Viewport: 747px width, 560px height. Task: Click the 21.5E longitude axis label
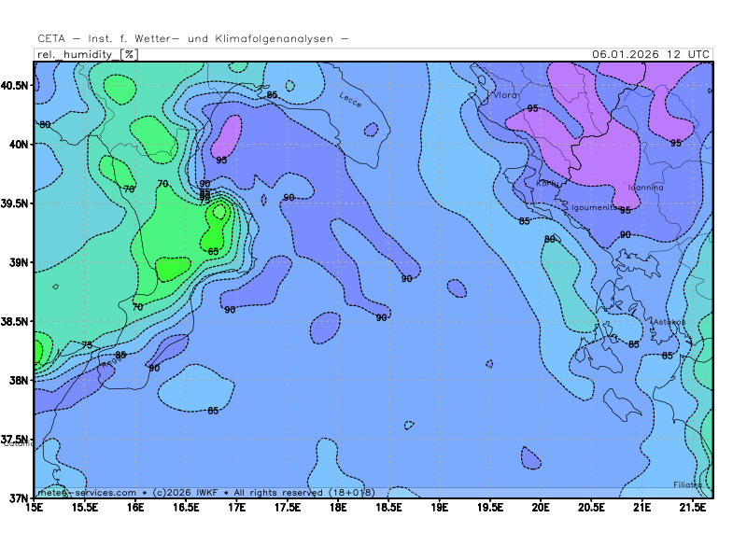692,508
